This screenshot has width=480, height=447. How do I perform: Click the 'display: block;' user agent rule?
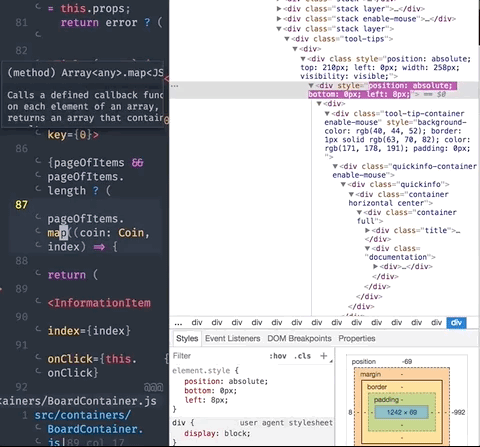[217, 433]
